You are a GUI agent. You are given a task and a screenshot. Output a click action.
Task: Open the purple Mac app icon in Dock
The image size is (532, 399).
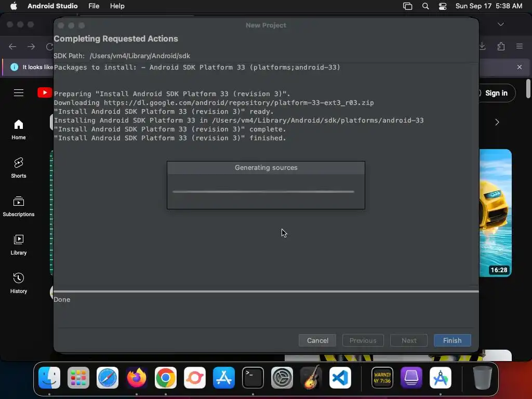pos(411,378)
